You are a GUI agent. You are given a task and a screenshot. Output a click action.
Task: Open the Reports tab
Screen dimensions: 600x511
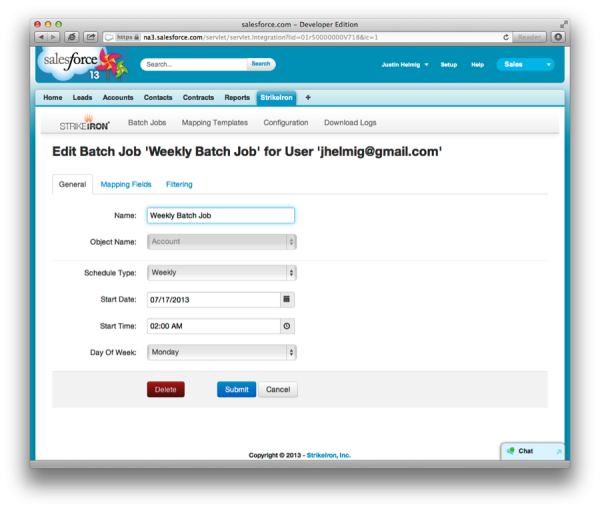pyautogui.click(x=237, y=98)
